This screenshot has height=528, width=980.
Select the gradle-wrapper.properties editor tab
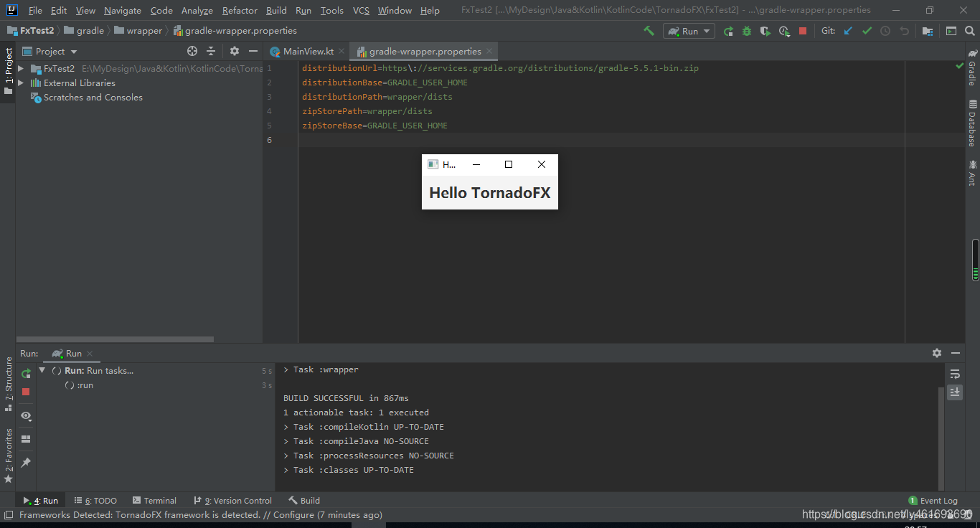point(425,52)
